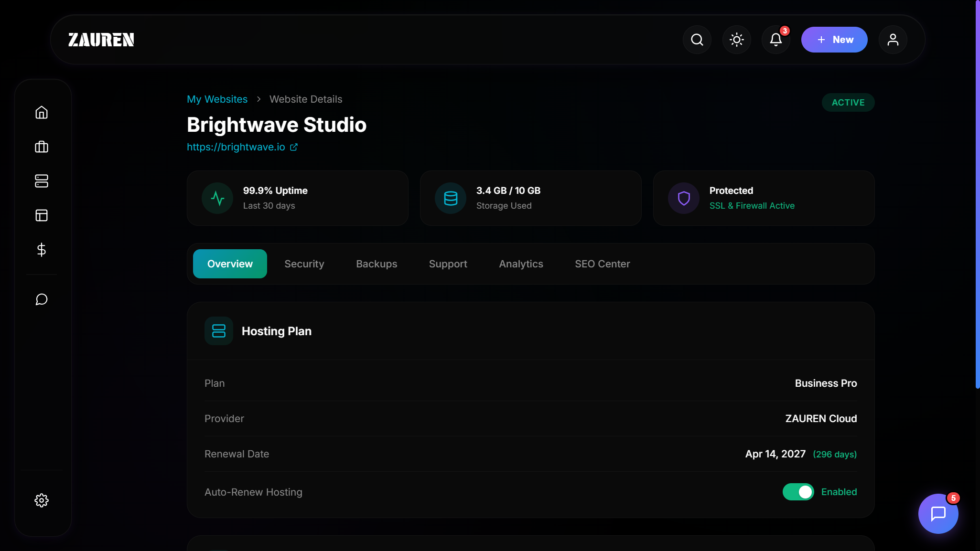Open the SEO Center tab

[603, 264]
